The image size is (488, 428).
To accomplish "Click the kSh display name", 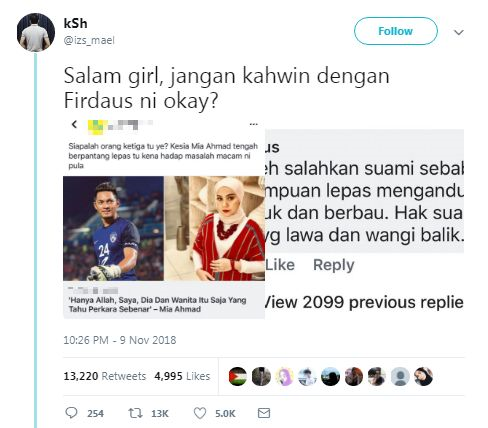I will 76,23.
